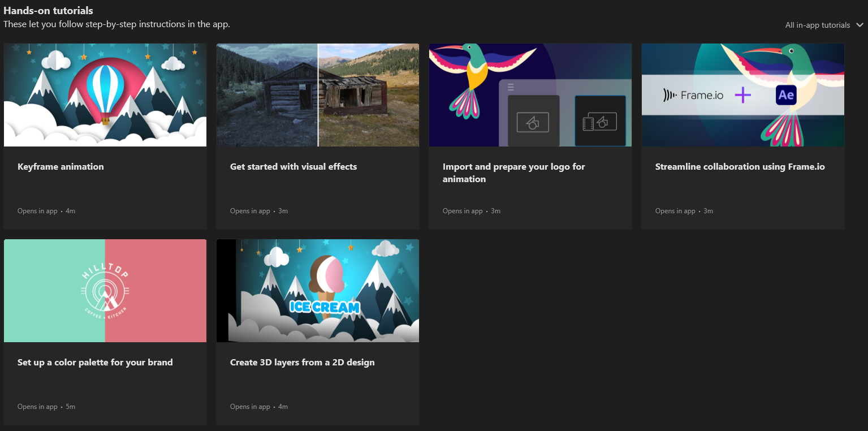Viewport: 868px width, 431px height.
Task: Click the Hands-on tutorials heading
Action: [x=49, y=11]
